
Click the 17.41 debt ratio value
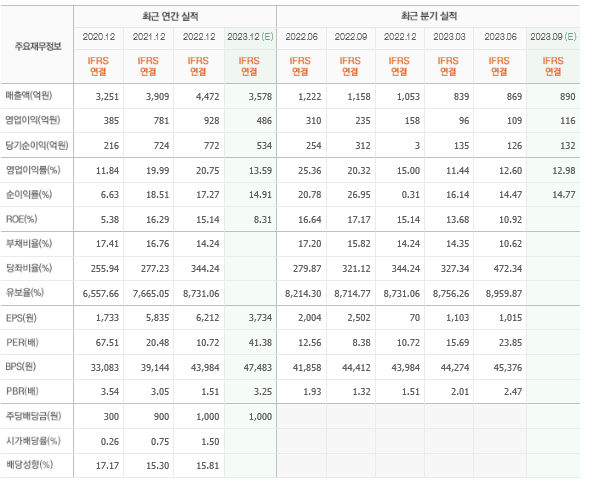tap(107, 244)
